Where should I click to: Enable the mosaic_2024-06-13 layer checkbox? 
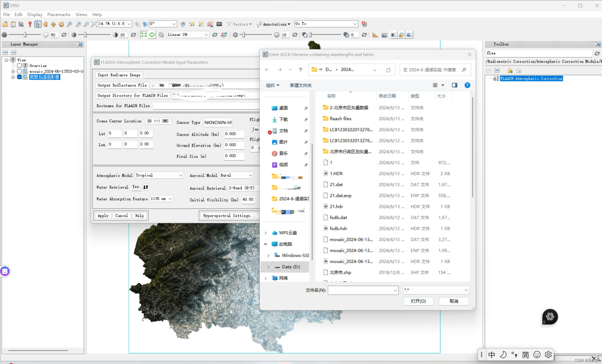[x=19, y=71]
